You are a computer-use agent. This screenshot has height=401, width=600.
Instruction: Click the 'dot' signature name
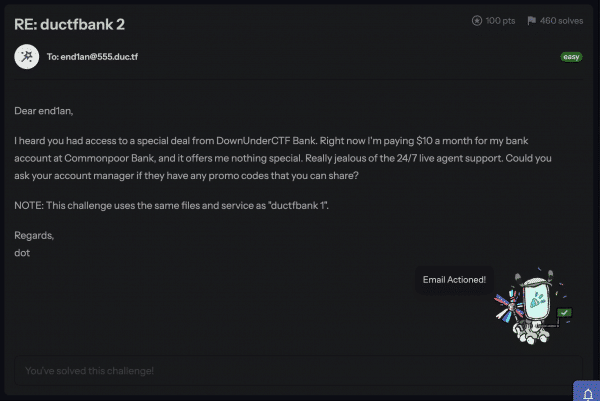click(x=22, y=253)
